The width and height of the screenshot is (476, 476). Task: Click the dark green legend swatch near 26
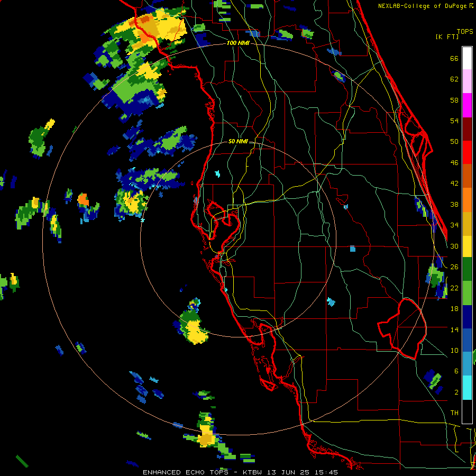467,269
